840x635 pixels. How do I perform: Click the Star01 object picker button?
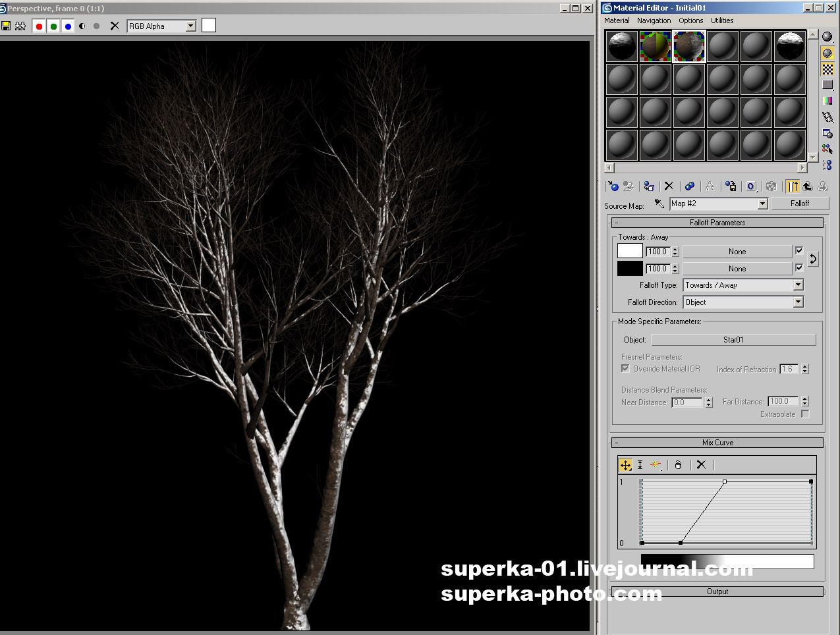tap(733, 340)
